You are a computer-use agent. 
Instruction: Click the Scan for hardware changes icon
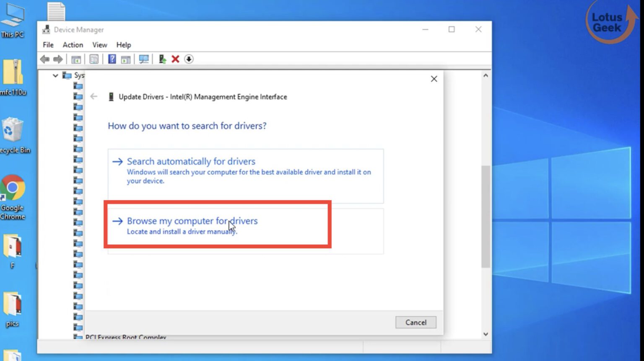pyautogui.click(x=143, y=59)
